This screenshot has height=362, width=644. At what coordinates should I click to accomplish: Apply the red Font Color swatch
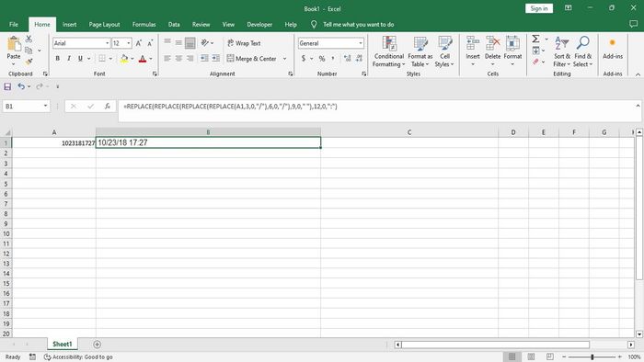(x=143, y=59)
